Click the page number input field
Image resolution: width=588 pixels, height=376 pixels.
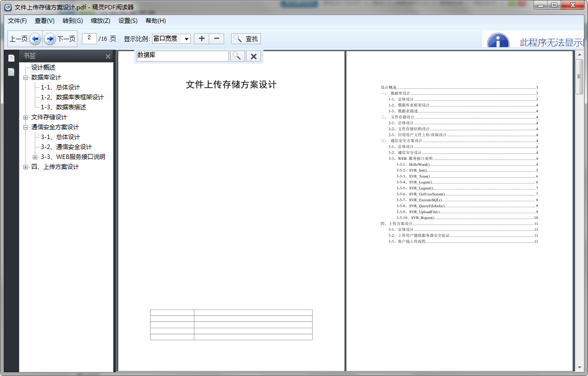click(x=89, y=38)
